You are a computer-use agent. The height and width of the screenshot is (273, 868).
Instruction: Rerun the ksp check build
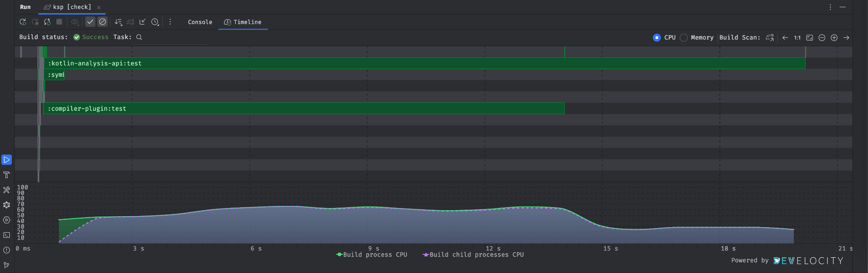click(23, 22)
